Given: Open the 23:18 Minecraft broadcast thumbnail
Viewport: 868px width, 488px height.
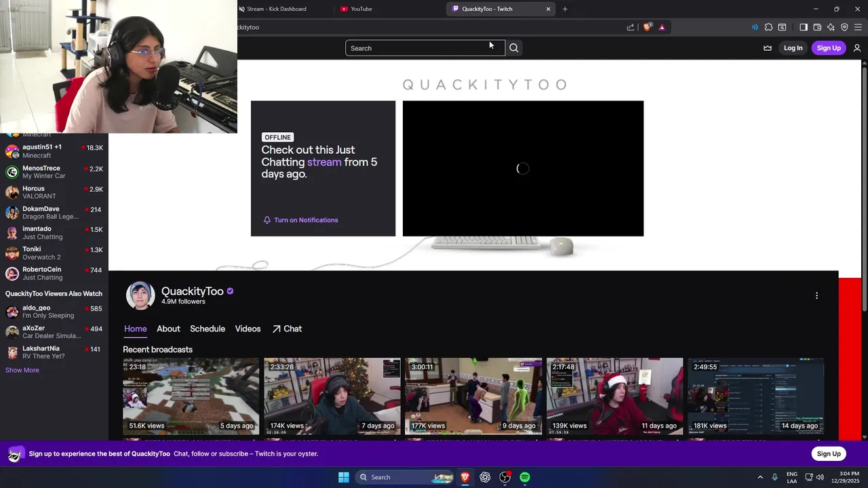Looking at the screenshot, I should (x=191, y=396).
